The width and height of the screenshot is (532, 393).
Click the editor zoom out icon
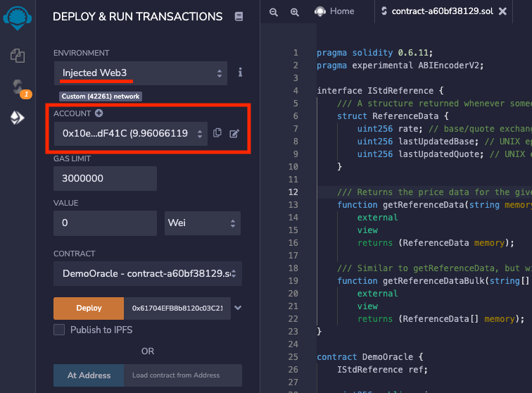(x=274, y=12)
